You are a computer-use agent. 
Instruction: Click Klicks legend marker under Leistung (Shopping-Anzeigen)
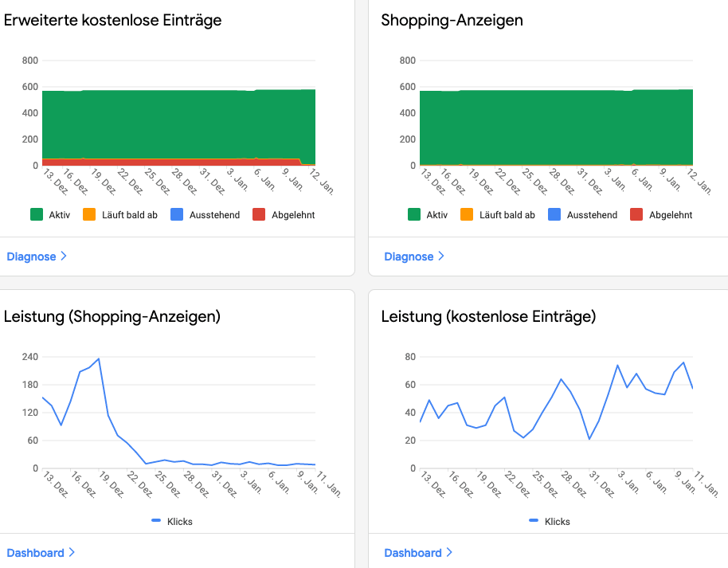(158, 521)
